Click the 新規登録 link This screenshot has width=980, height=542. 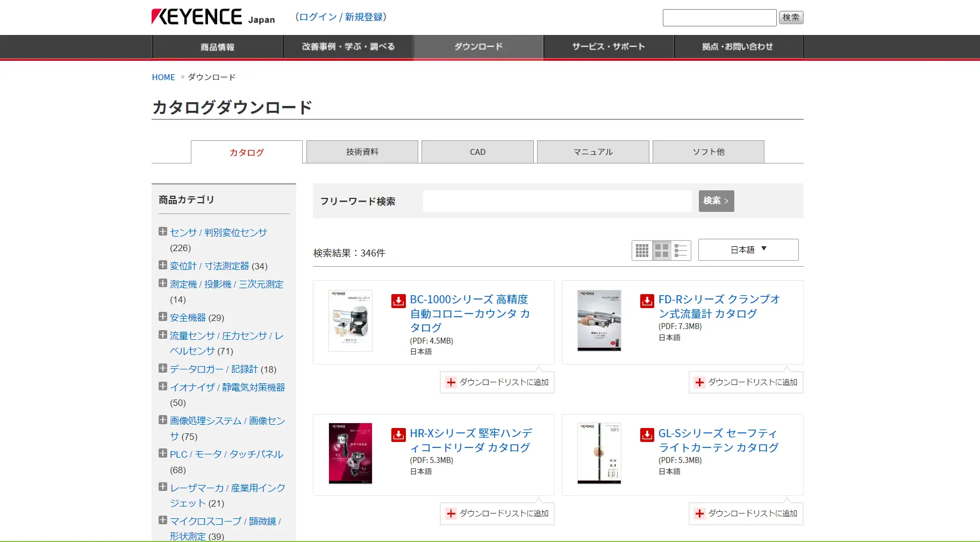pos(364,17)
